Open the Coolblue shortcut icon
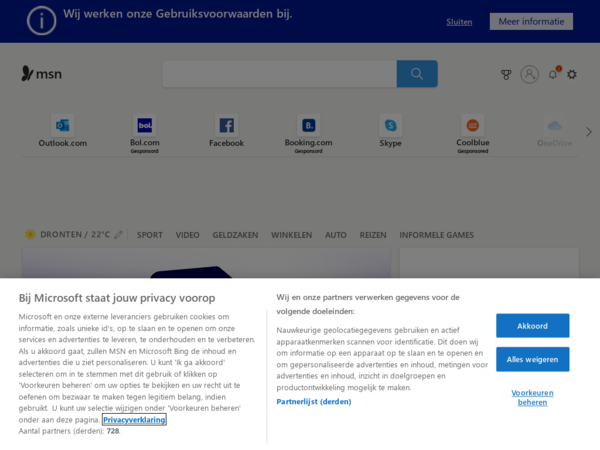The image size is (600, 450). click(x=473, y=125)
